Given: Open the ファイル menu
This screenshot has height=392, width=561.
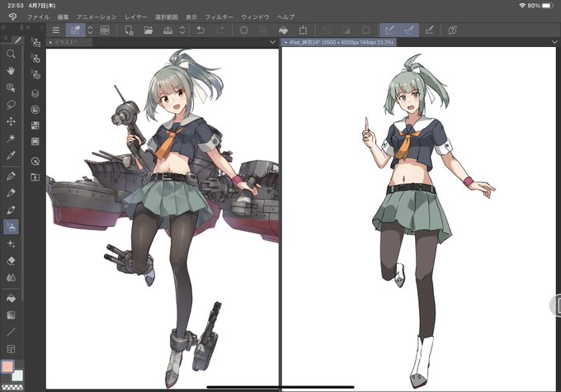Looking at the screenshot, I should (38, 17).
